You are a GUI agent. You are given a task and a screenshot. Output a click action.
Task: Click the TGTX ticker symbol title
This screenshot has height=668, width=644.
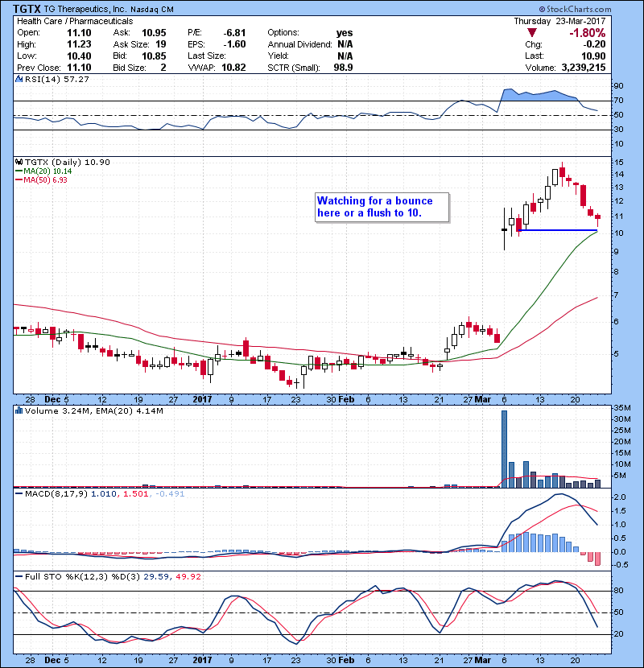tap(27, 9)
